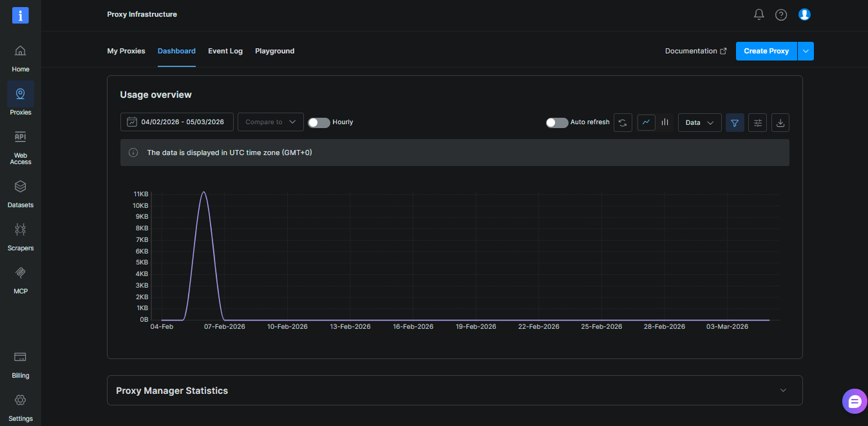Image resolution: width=868 pixels, height=426 pixels.
Task: Open the Compare to dropdown
Action: pos(270,122)
